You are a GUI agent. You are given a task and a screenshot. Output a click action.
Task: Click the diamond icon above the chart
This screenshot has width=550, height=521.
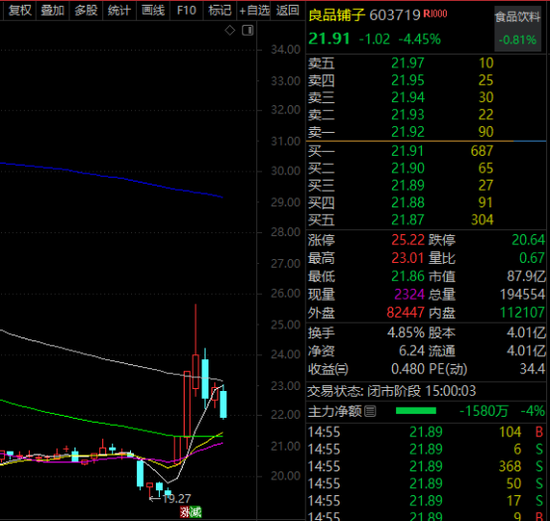(230, 31)
